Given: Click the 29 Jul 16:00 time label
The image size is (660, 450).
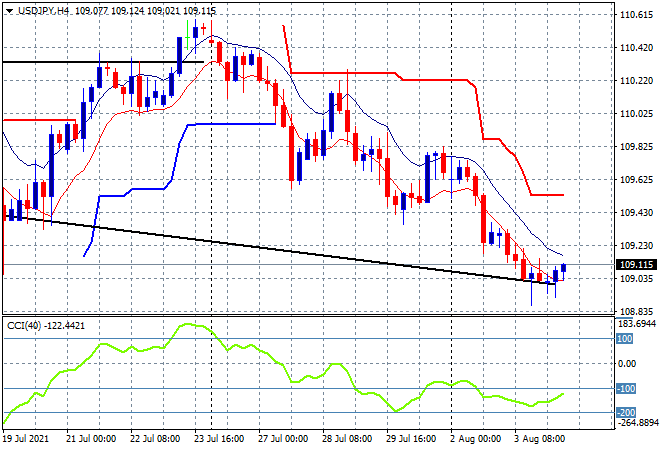Looking at the screenshot, I should (411, 439).
